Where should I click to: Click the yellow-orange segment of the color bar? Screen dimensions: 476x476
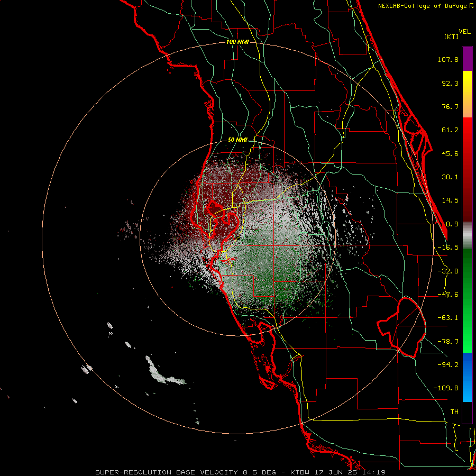[x=467, y=94]
